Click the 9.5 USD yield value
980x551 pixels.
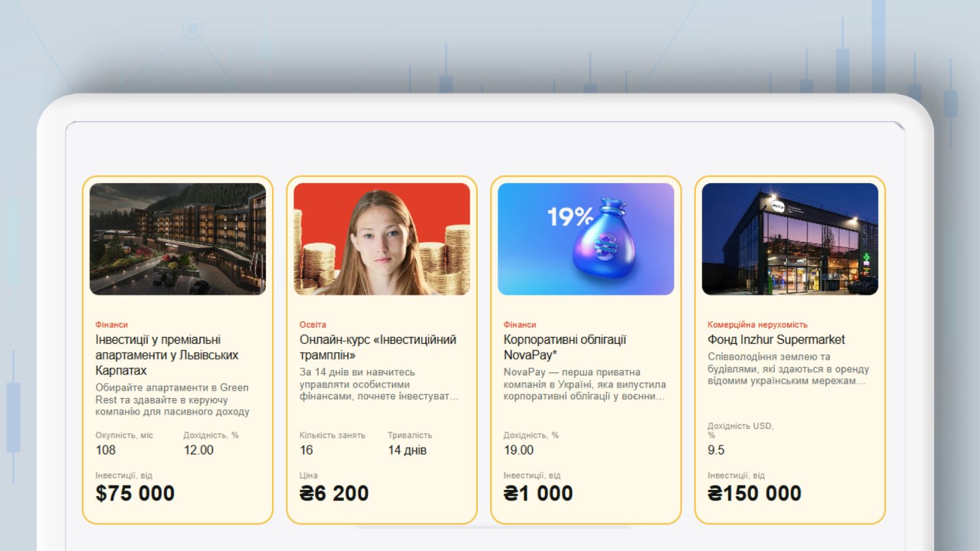point(715,450)
